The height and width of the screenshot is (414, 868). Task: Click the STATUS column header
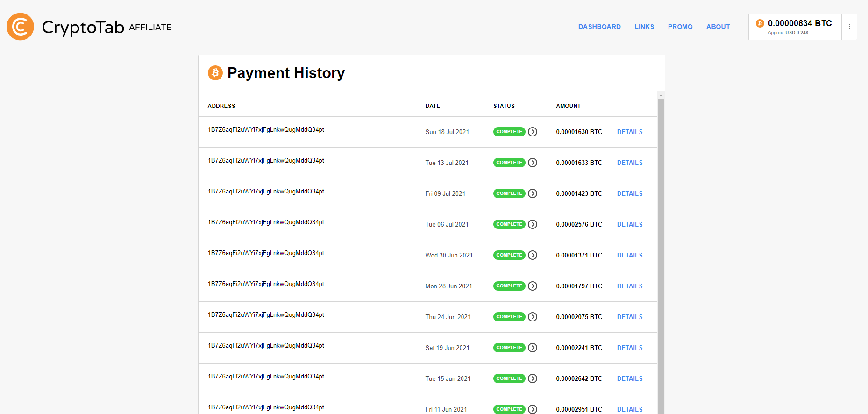click(504, 106)
